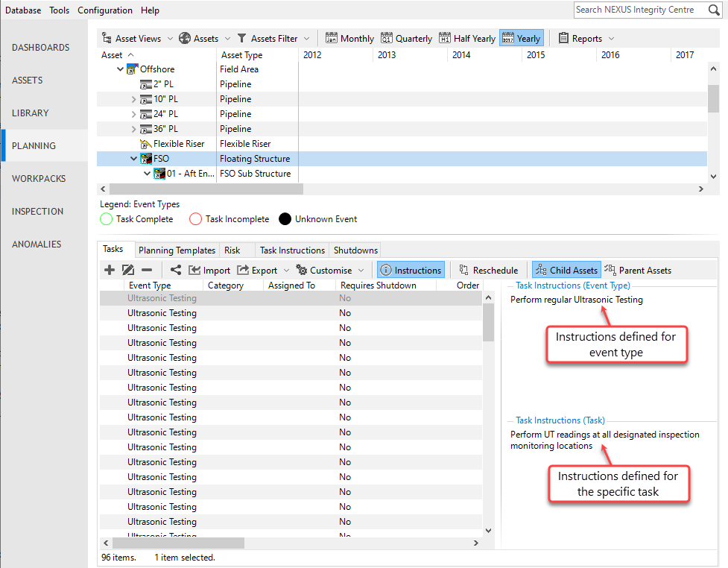
Task: Open the Customise gear icon
Action: [301, 270]
